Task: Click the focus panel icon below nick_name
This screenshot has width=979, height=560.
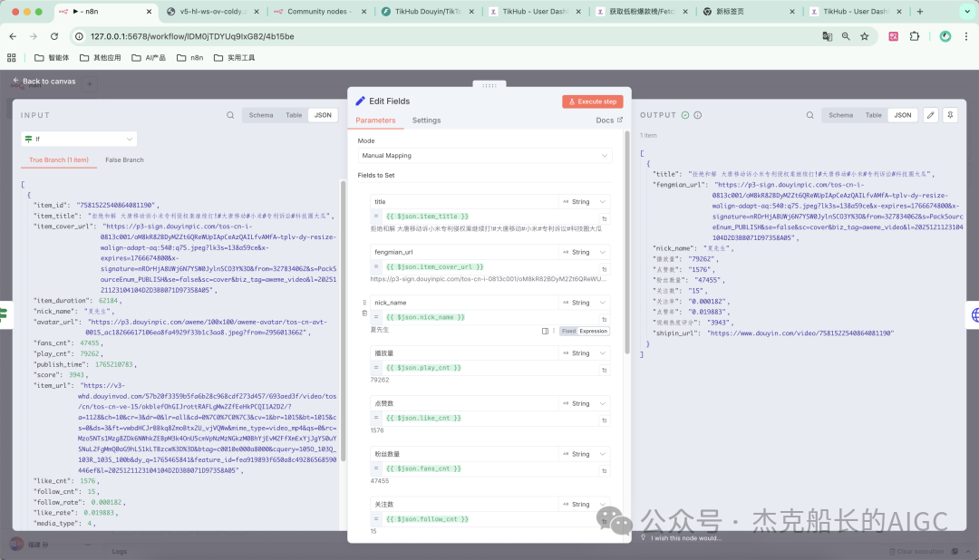Action: (545, 331)
